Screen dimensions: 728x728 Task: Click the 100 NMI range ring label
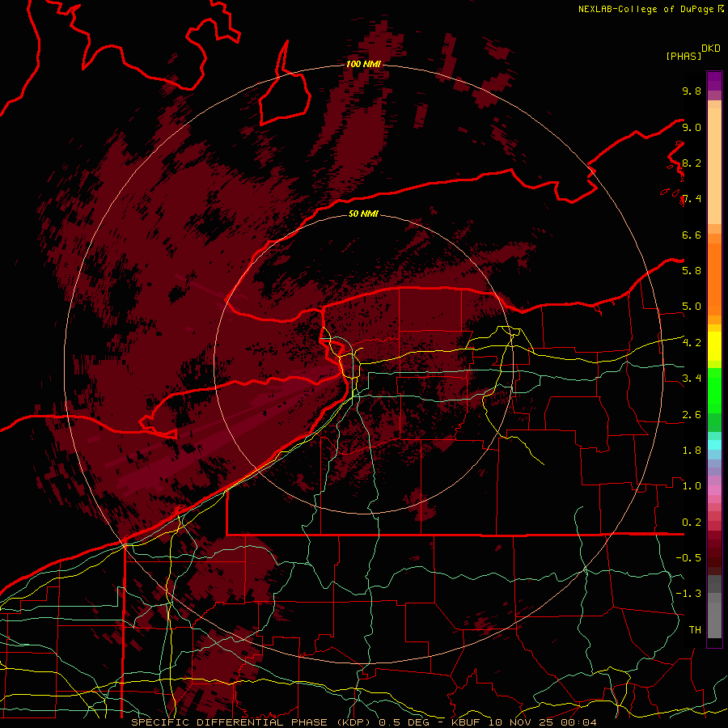coord(363,64)
